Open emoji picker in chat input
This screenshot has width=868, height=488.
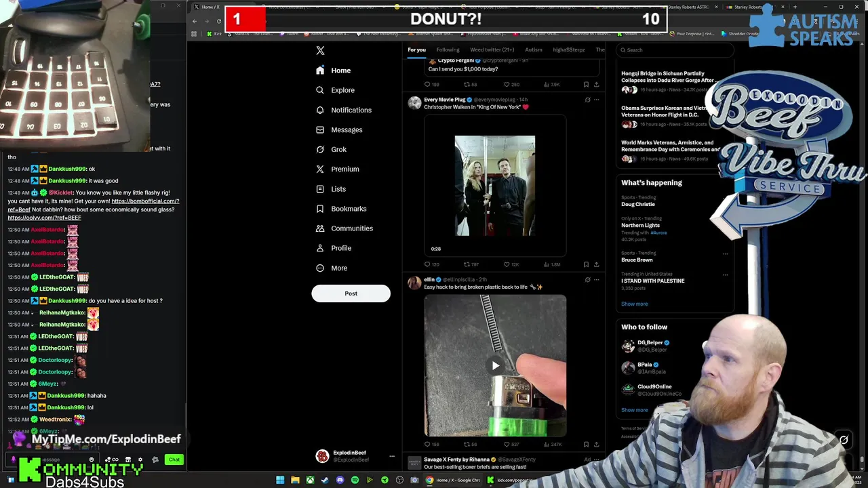coord(92,460)
